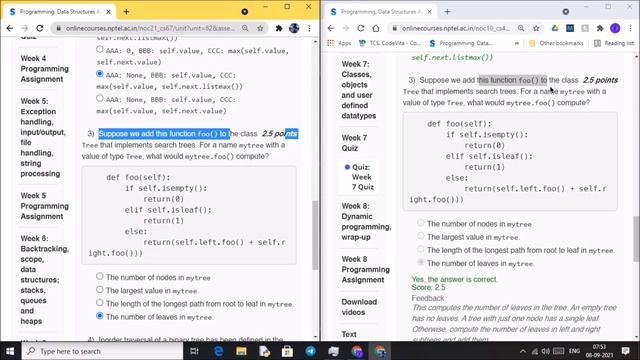This screenshot has width=640, height=360.
Task: Click Back arrow in left browser window
Action: pos(10,28)
